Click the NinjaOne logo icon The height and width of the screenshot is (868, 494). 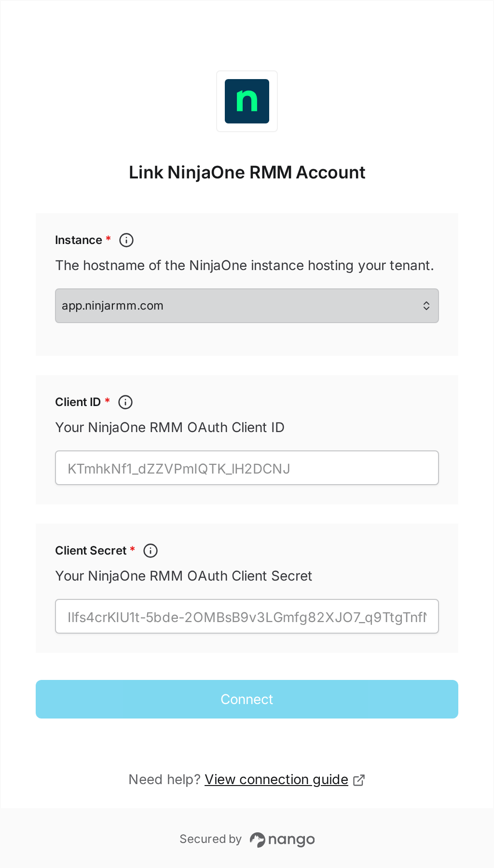(247, 101)
